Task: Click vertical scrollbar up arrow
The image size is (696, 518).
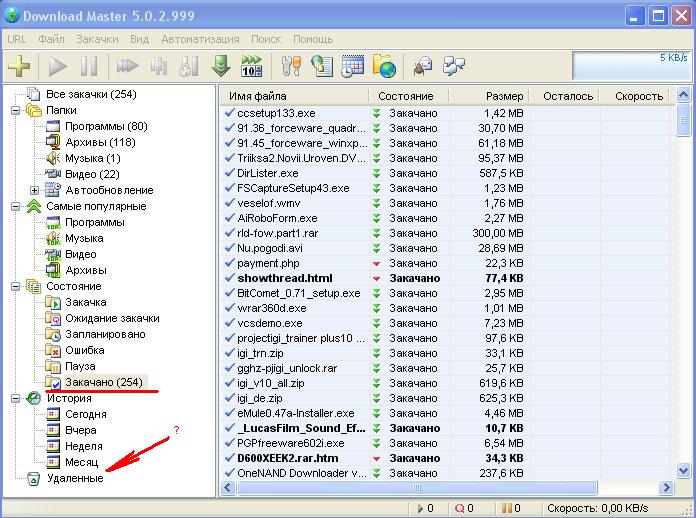Action: tap(684, 94)
